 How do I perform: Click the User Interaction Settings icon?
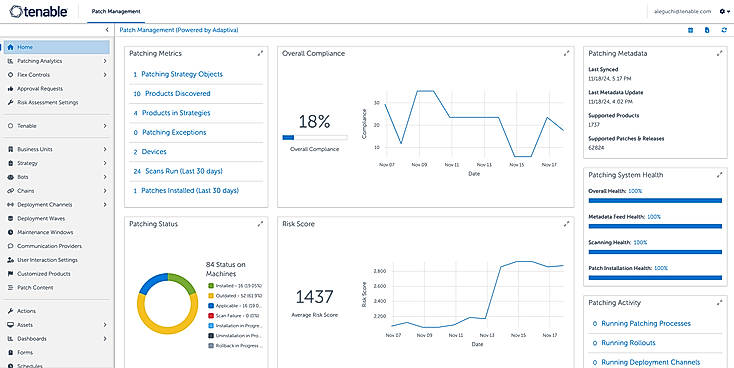[10, 260]
